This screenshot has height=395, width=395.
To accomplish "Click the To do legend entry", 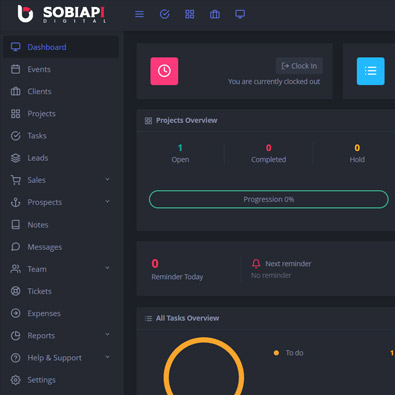I will 289,353.
